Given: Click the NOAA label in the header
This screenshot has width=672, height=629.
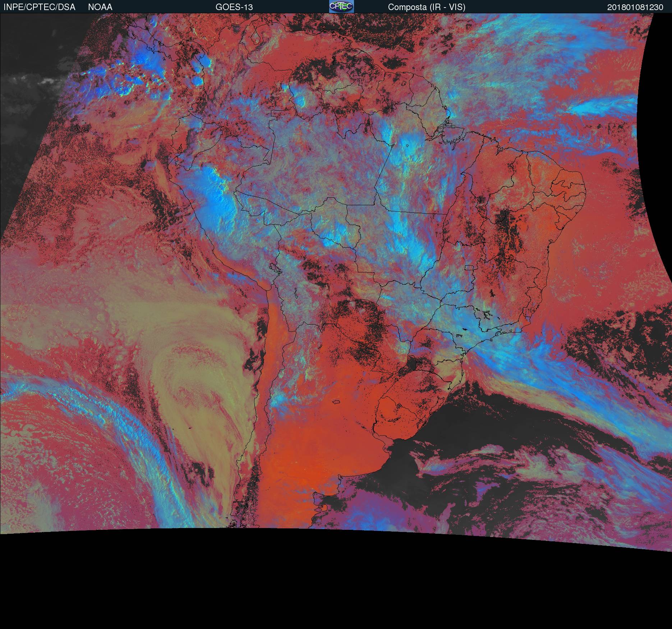Looking at the screenshot, I should pos(100,7).
